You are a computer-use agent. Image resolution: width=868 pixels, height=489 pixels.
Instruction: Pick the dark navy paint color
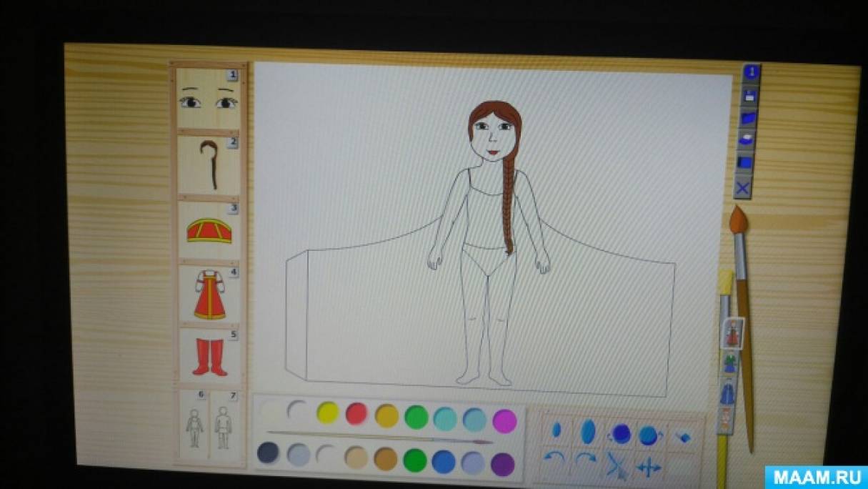(268, 453)
